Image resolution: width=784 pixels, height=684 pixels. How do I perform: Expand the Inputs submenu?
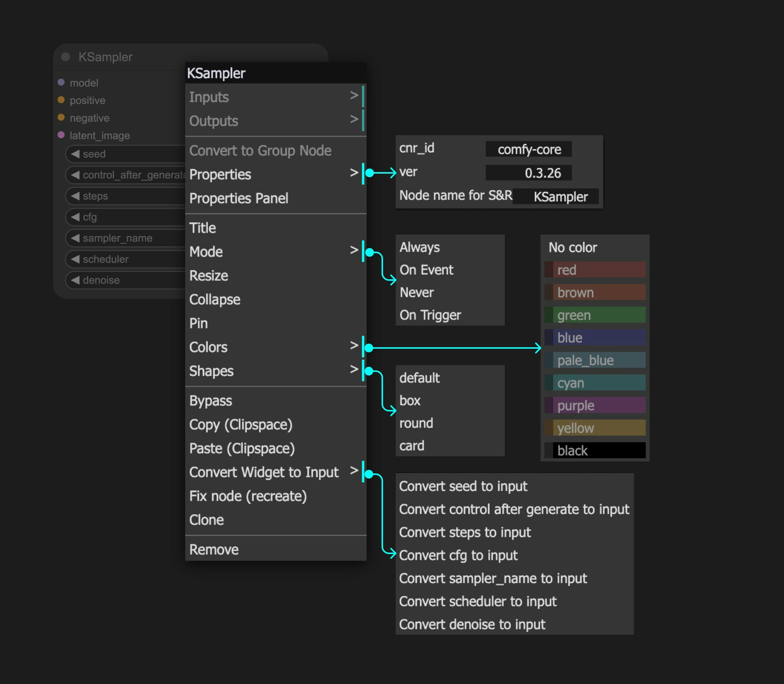pos(209,97)
